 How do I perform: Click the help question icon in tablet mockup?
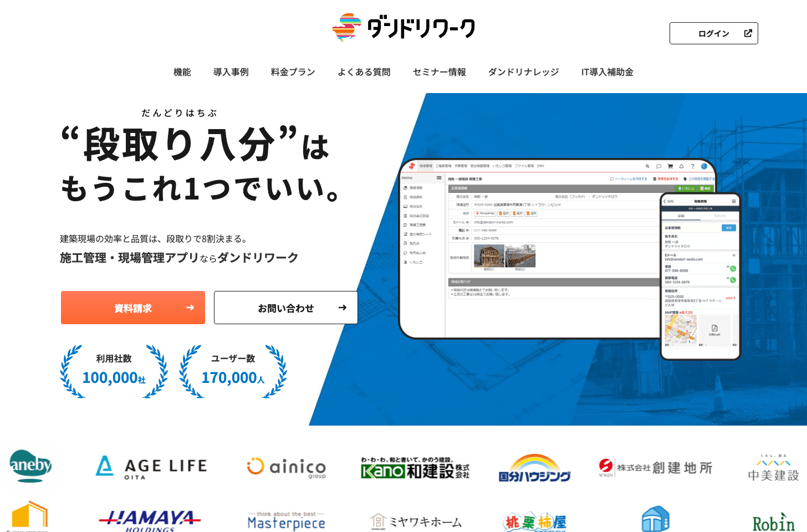point(692,166)
